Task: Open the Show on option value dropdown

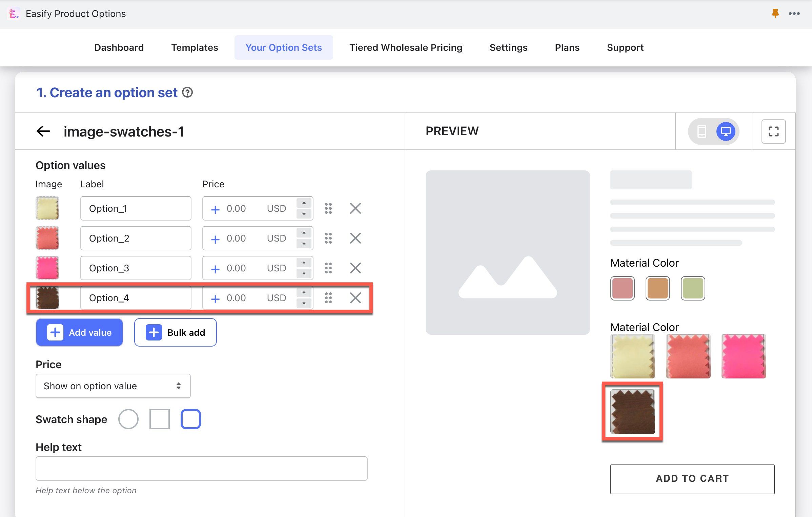Action: tap(113, 386)
